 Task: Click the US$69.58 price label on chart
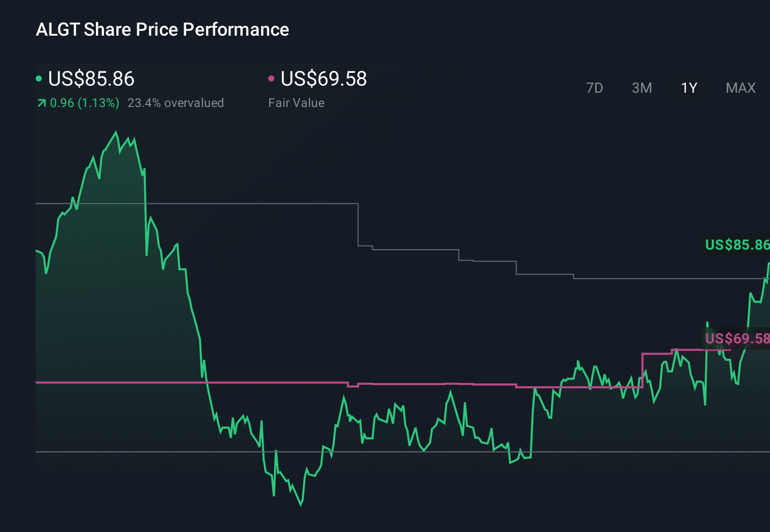pos(736,338)
